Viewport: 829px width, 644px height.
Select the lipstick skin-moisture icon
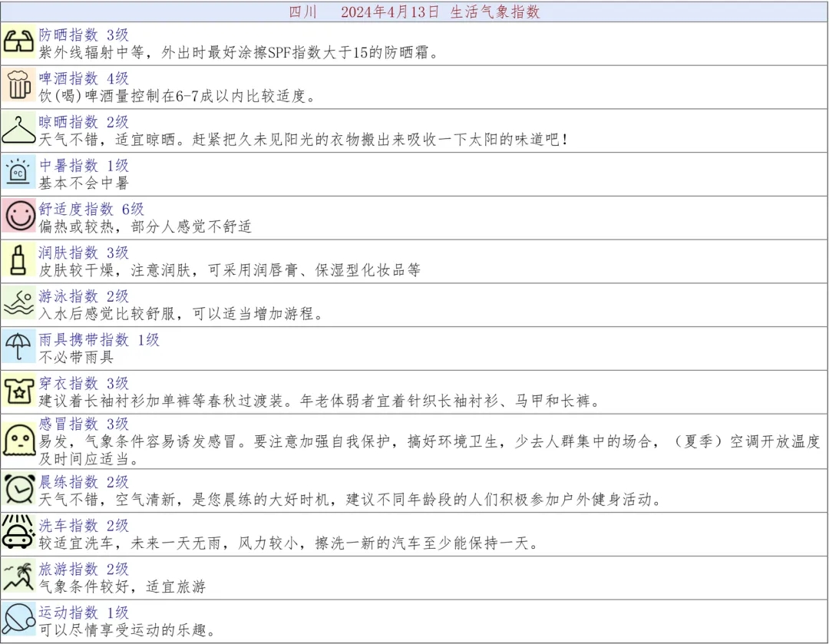(x=19, y=259)
